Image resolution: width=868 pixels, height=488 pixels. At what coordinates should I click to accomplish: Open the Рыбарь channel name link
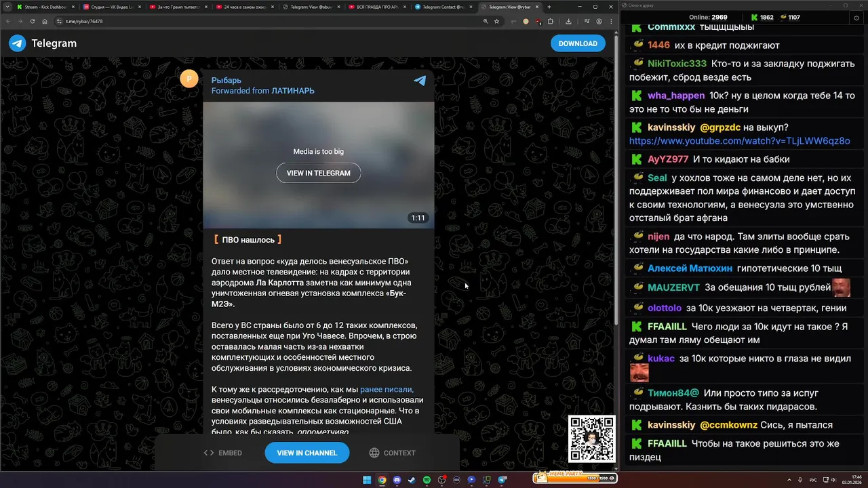(x=226, y=80)
